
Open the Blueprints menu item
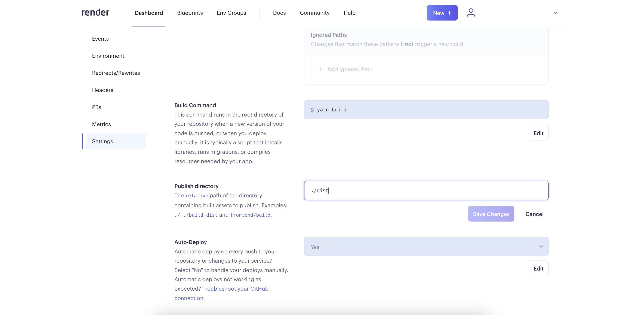tap(190, 13)
